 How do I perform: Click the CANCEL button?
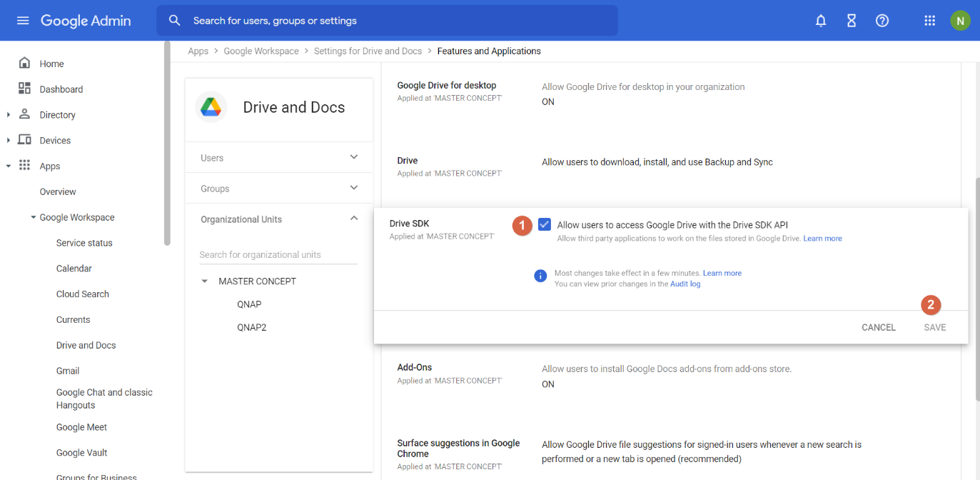tap(878, 327)
